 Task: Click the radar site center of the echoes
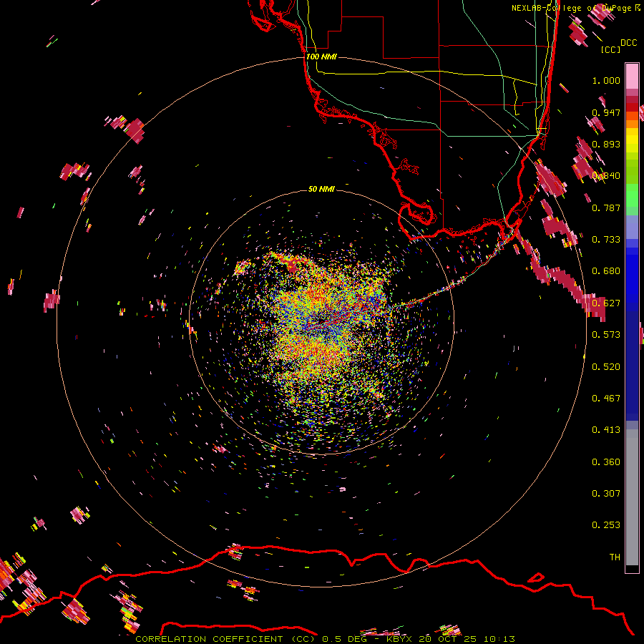tap(322, 321)
